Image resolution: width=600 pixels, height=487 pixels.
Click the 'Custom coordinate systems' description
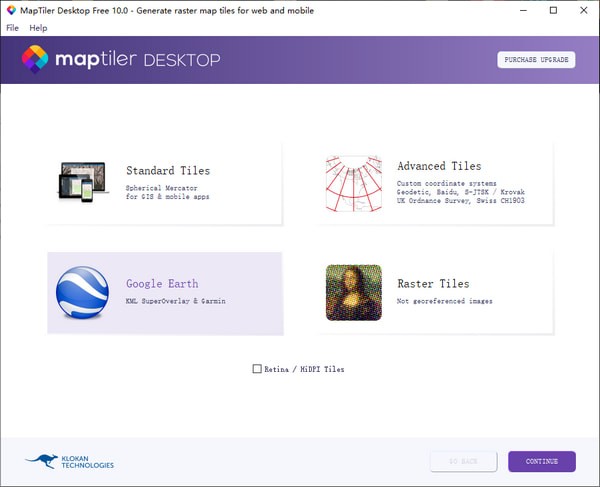[446, 183]
